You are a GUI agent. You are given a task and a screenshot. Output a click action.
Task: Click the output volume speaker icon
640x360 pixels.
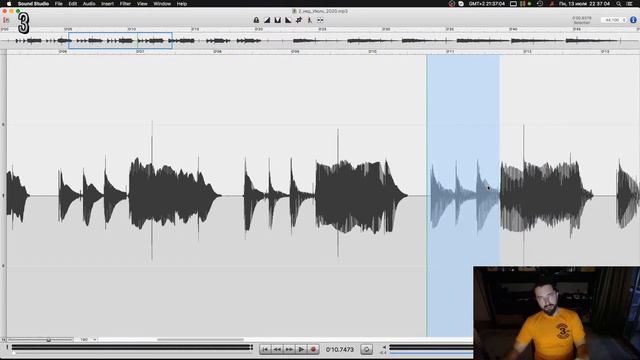384,347
